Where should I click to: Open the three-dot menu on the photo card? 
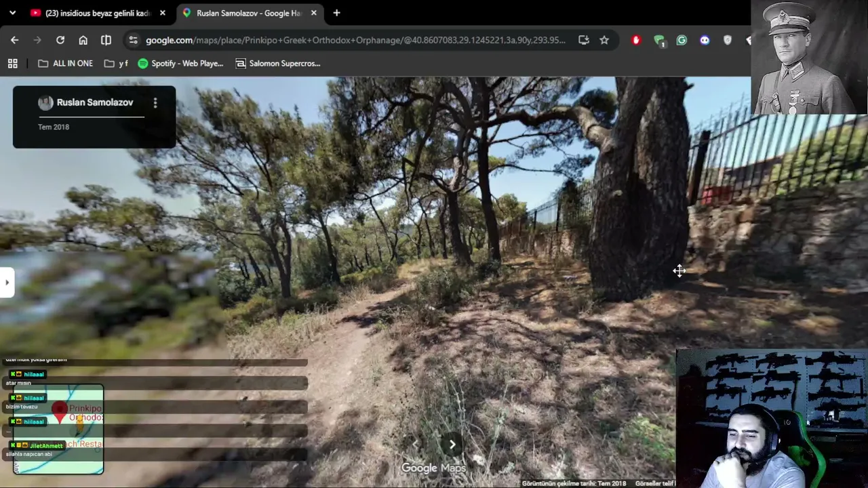[155, 102]
